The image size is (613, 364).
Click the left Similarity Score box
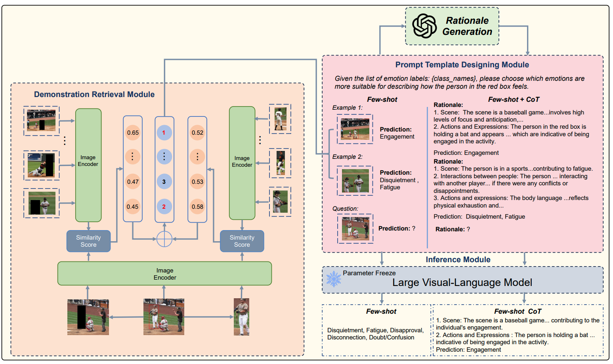point(88,241)
